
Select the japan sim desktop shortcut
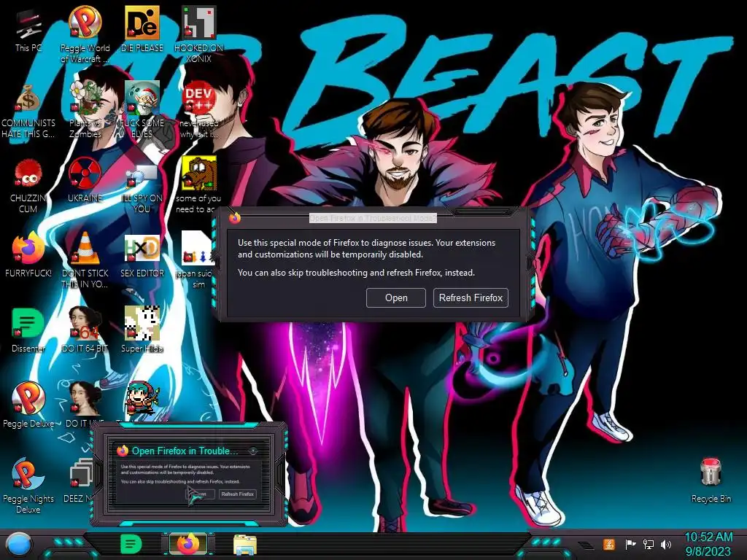click(197, 260)
